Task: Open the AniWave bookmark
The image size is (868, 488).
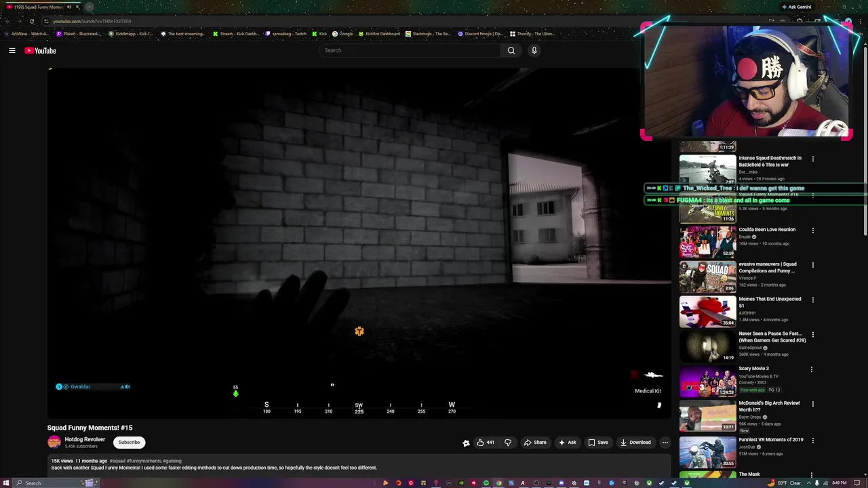Action: 26,34
